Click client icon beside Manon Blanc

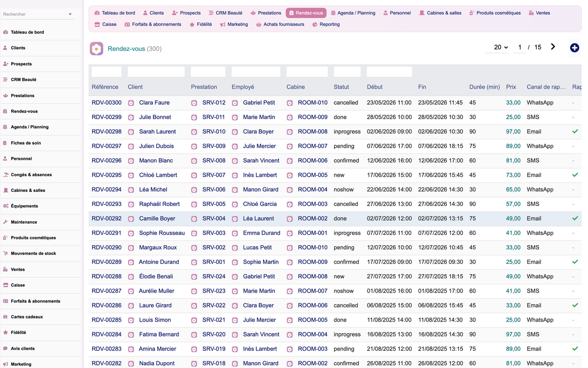(131, 161)
